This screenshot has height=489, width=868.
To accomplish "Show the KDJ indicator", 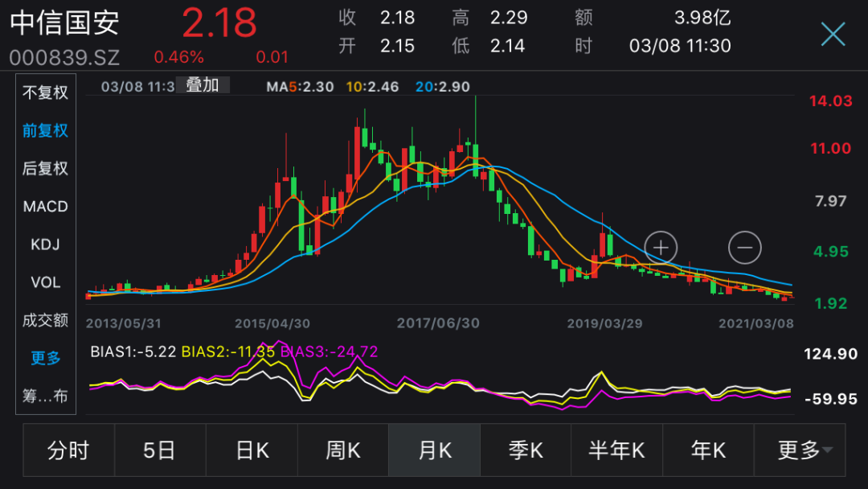I will tap(45, 244).
